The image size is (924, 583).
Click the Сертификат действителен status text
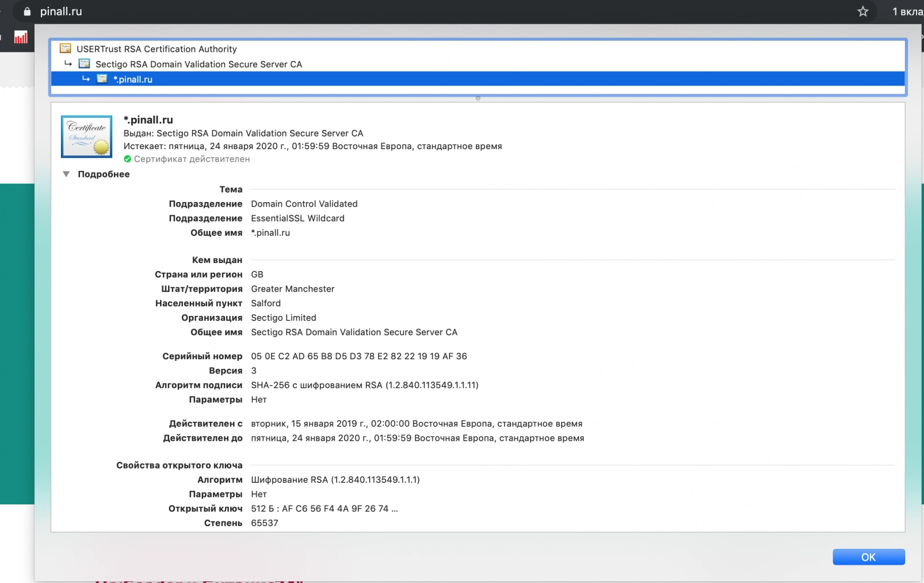point(192,159)
